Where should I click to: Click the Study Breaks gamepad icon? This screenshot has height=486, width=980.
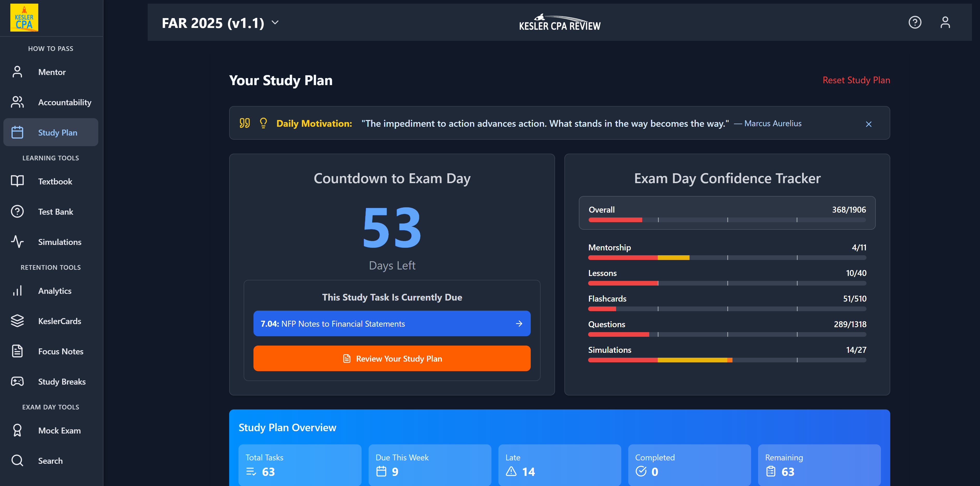click(x=17, y=381)
